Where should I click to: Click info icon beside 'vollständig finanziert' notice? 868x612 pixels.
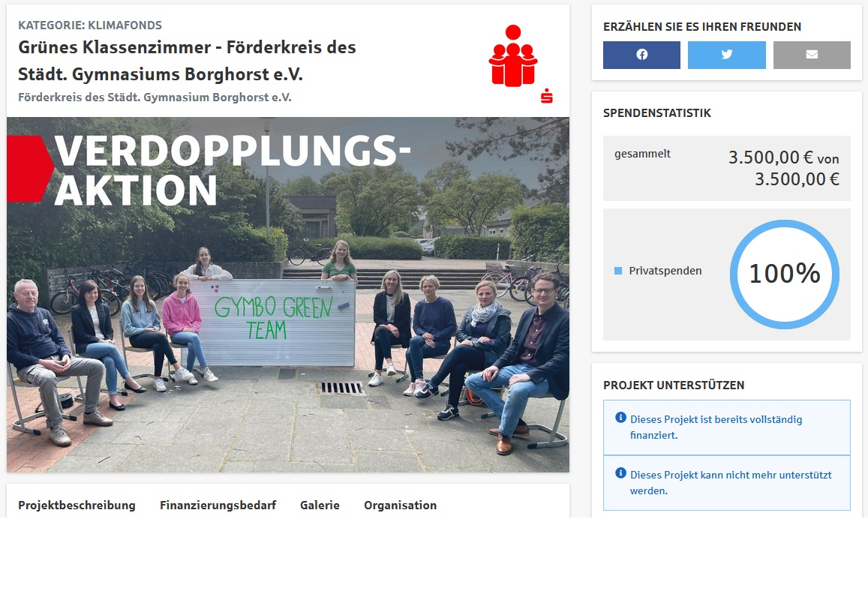click(x=620, y=417)
